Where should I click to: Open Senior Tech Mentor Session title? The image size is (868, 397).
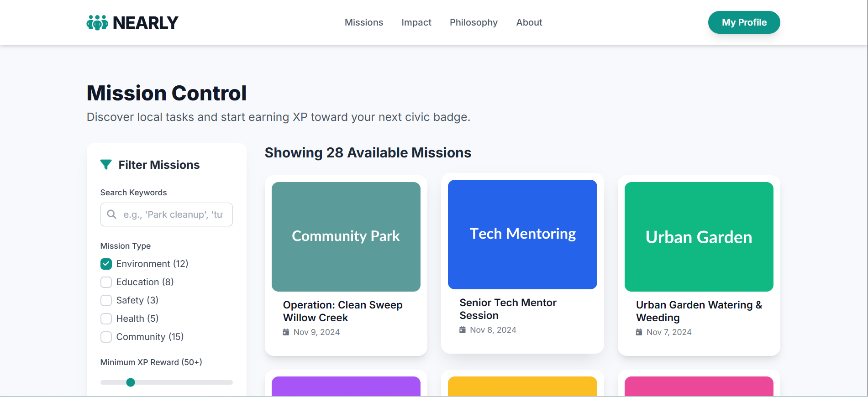[x=508, y=309]
